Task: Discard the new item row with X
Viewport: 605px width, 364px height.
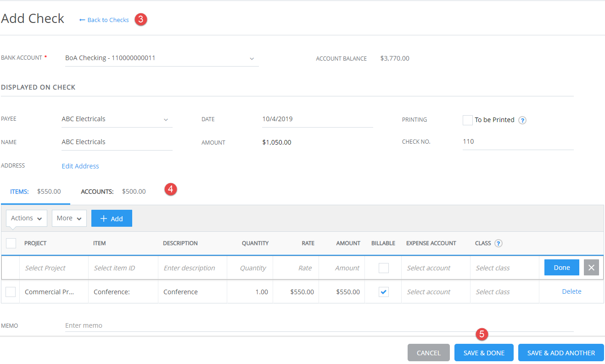Action: point(591,268)
